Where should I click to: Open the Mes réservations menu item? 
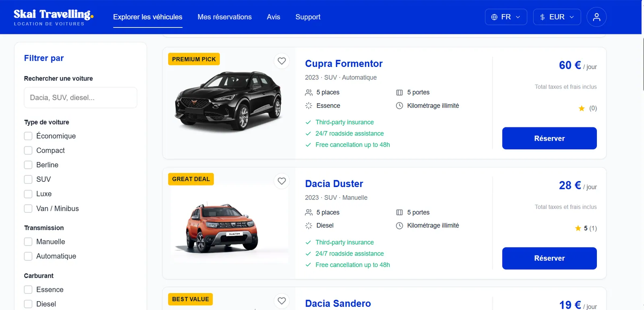[x=225, y=17]
